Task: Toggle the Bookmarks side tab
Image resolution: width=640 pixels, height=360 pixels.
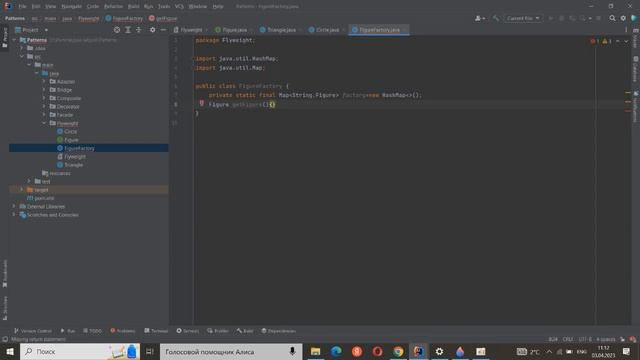Action: [x=4, y=273]
